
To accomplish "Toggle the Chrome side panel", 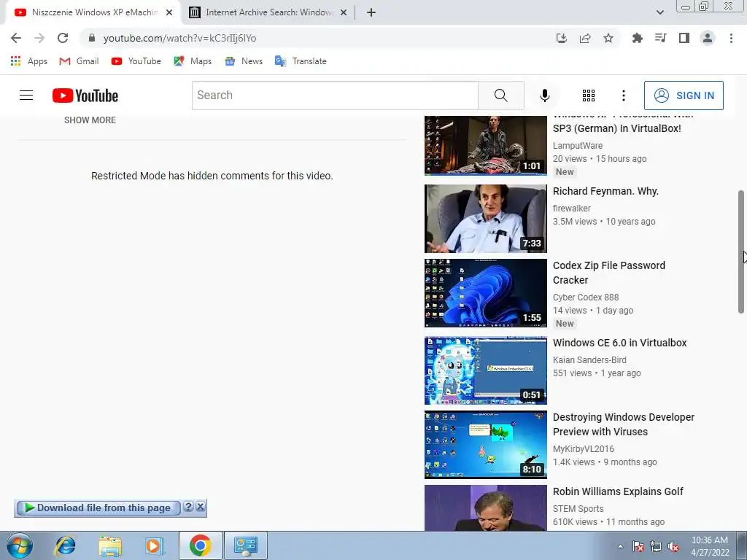I will (684, 38).
